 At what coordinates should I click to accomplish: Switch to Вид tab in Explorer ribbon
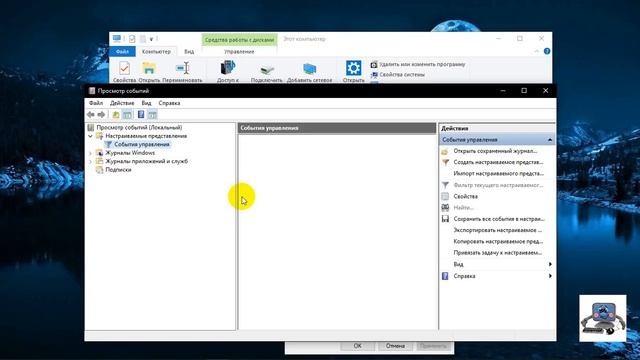coord(189,52)
